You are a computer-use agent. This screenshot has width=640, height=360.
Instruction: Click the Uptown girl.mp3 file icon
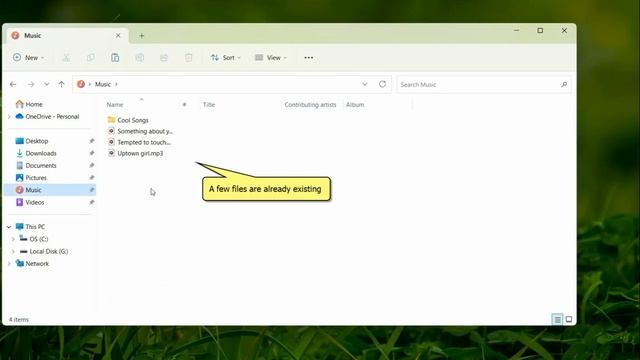click(111, 153)
